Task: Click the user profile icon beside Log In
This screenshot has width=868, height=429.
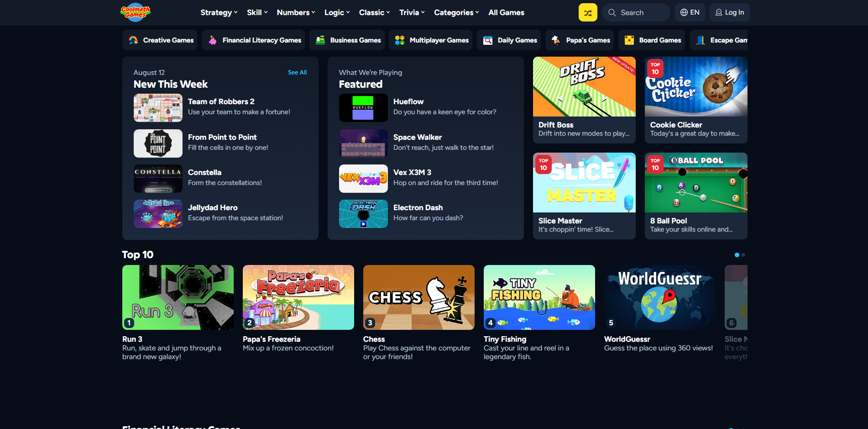Action: [719, 12]
